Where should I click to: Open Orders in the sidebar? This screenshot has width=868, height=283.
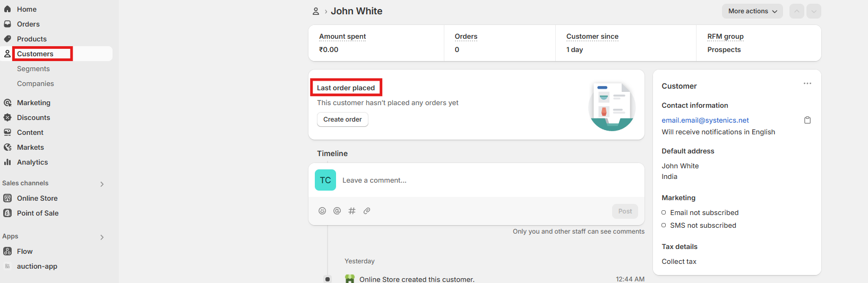[28, 24]
